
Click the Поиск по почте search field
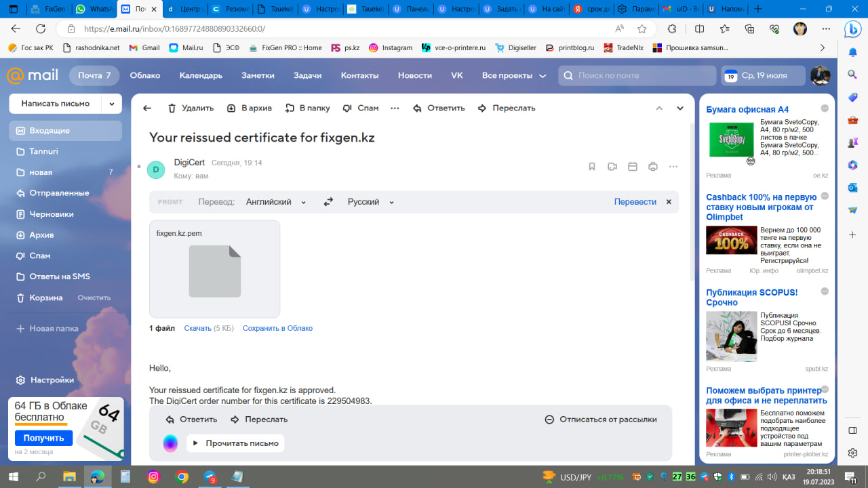[x=637, y=75]
